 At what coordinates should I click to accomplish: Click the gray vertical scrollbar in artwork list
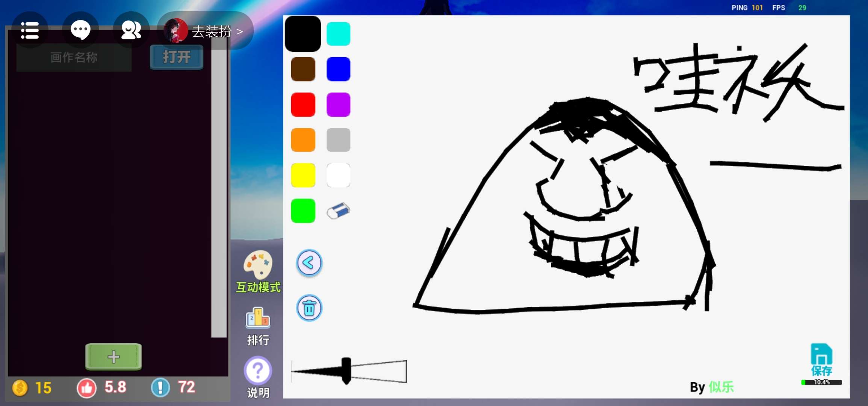click(219, 188)
